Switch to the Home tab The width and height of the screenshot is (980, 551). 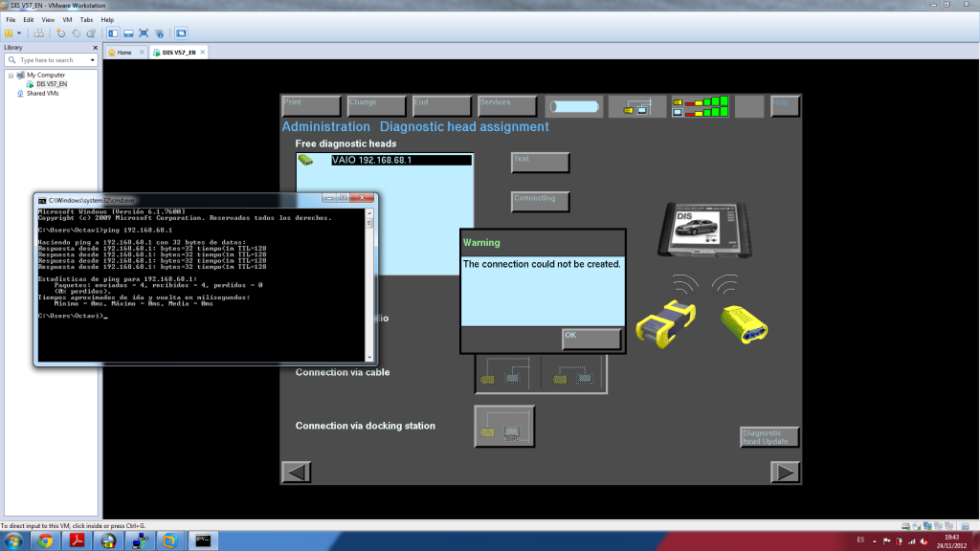tap(123, 53)
